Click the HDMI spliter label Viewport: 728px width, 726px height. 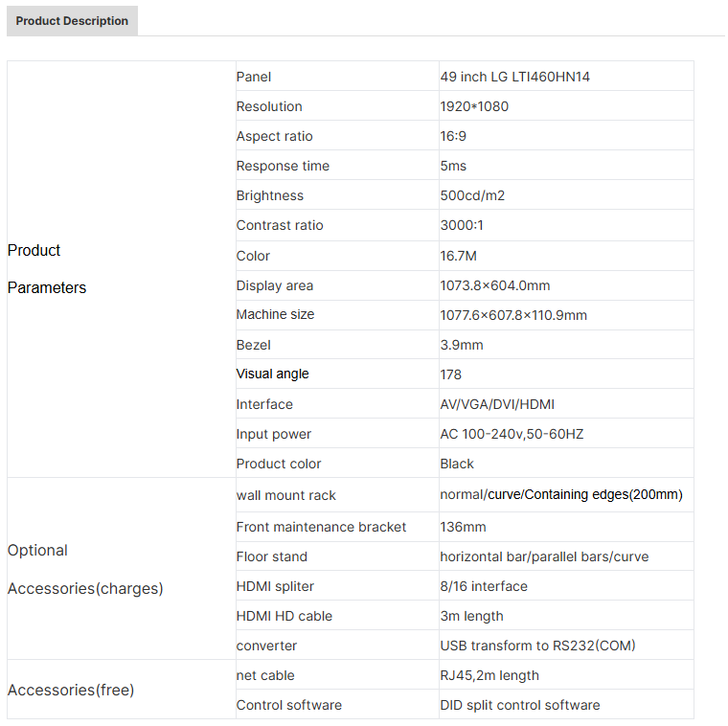click(275, 586)
